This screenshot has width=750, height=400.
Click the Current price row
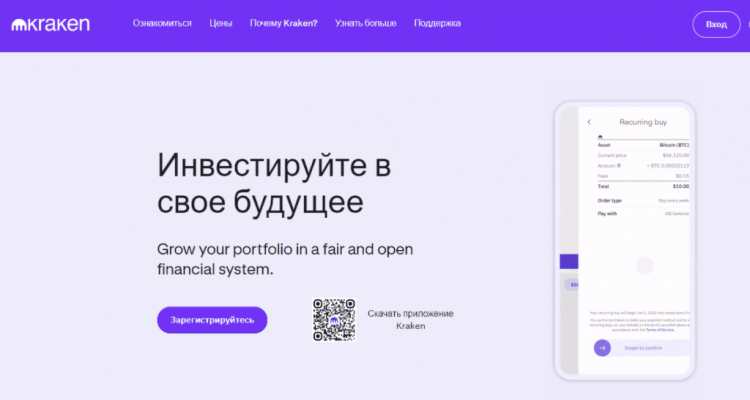(643, 156)
